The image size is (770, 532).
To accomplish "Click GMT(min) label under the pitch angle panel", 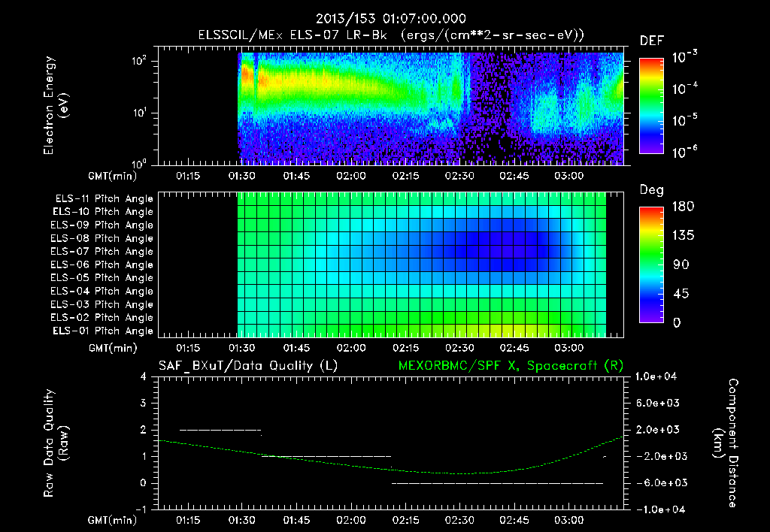I will click(113, 349).
